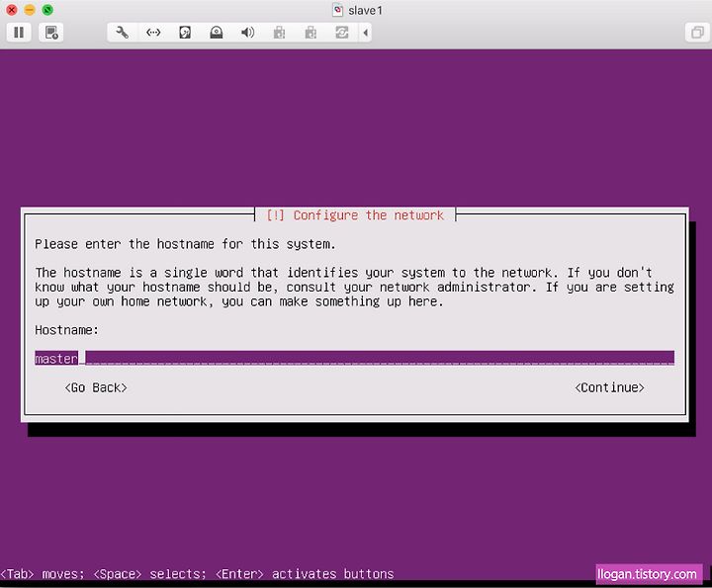Click the Tab moves help line
This screenshot has height=588, width=712.
coord(197,574)
